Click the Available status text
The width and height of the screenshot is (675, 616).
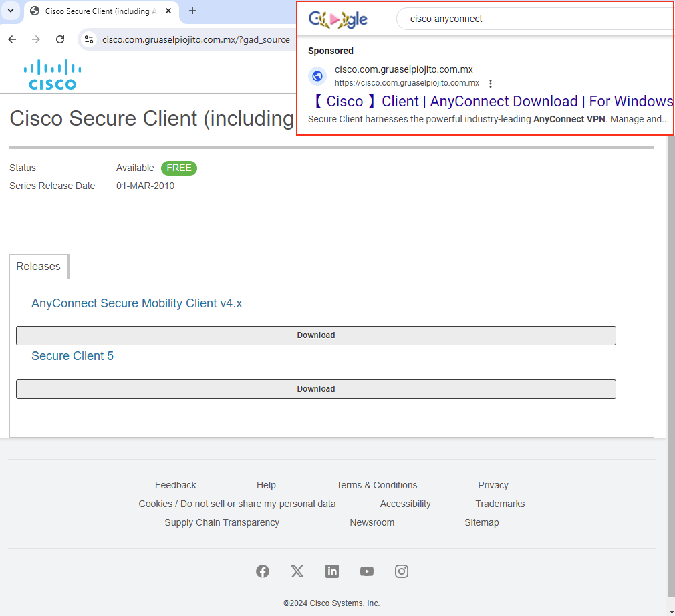[135, 168]
